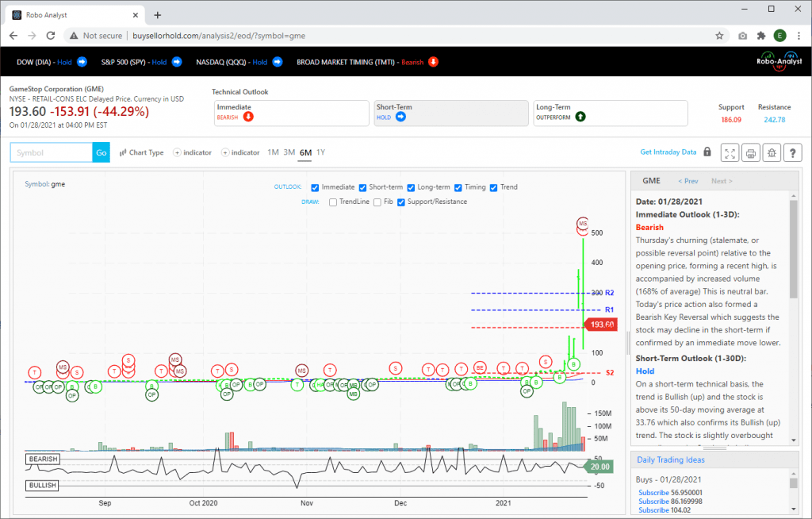Image resolution: width=812 pixels, height=519 pixels.
Task: Click the S&P 500 Hold arrow icon
Action: pyautogui.click(x=177, y=62)
